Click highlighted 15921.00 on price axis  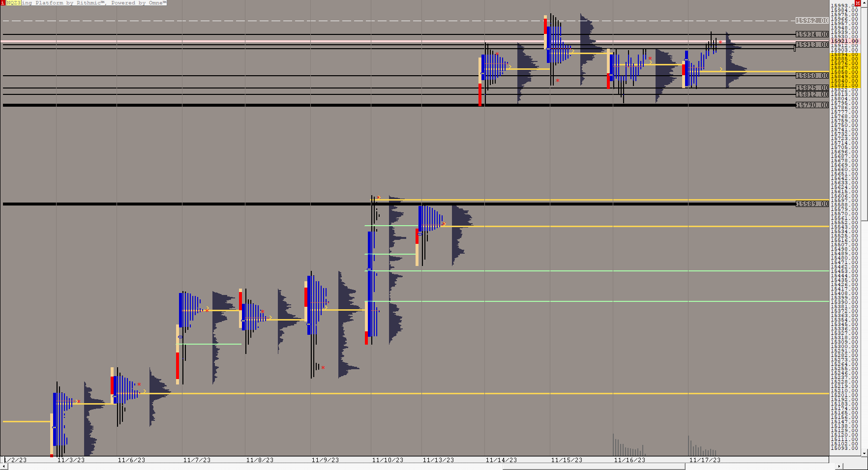(x=844, y=41)
